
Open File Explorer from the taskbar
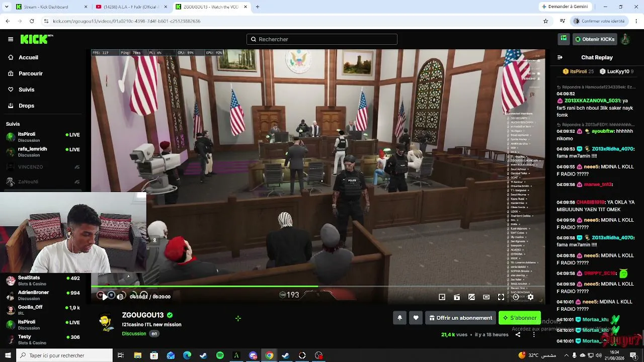[137, 355]
